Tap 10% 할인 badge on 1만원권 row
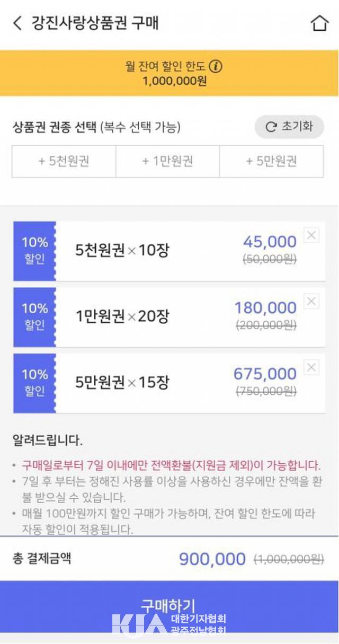 34,317
